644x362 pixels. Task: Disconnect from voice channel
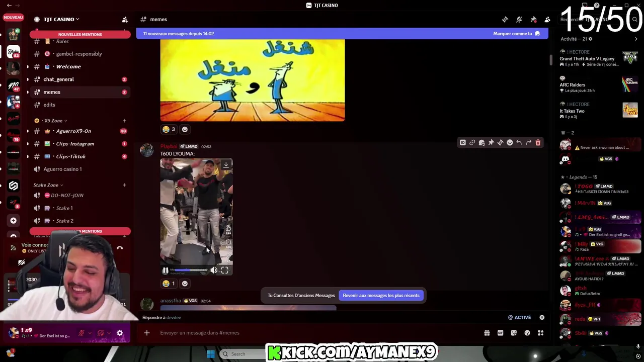[120, 248]
